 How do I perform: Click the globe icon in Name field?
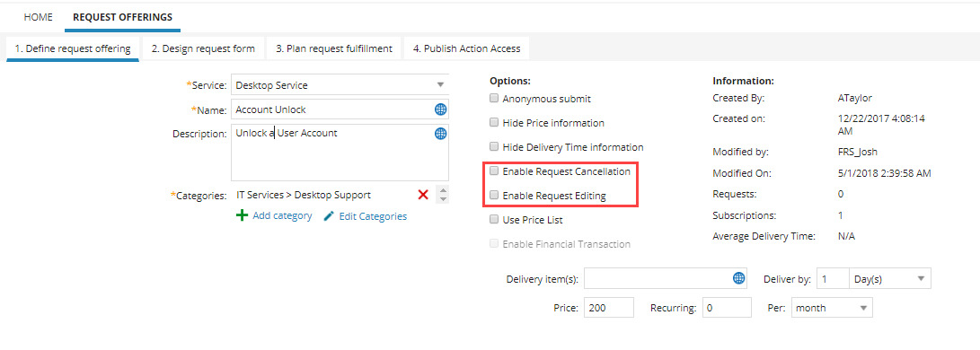point(441,109)
